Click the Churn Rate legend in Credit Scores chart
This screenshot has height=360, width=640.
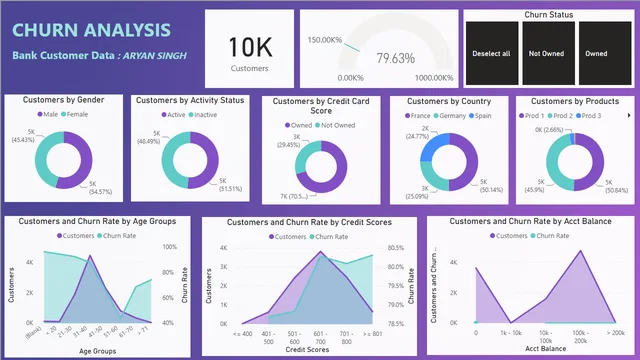pyautogui.click(x=329, y=237)
